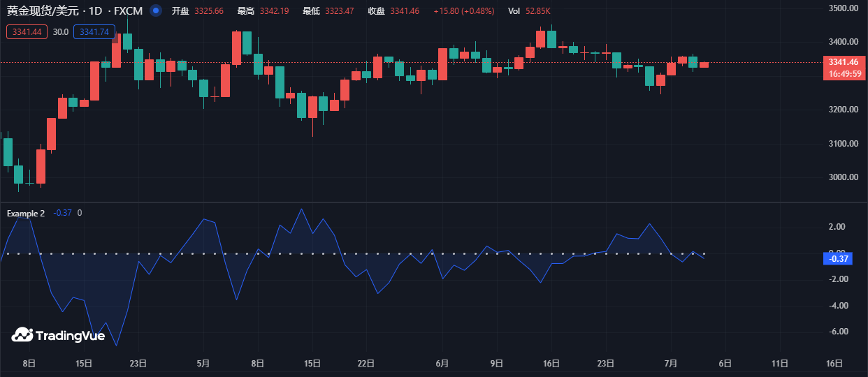Click the 16:49:59 bar countdown timer
Viewport: 868px width, 377px height.
(x=844, y=73)
